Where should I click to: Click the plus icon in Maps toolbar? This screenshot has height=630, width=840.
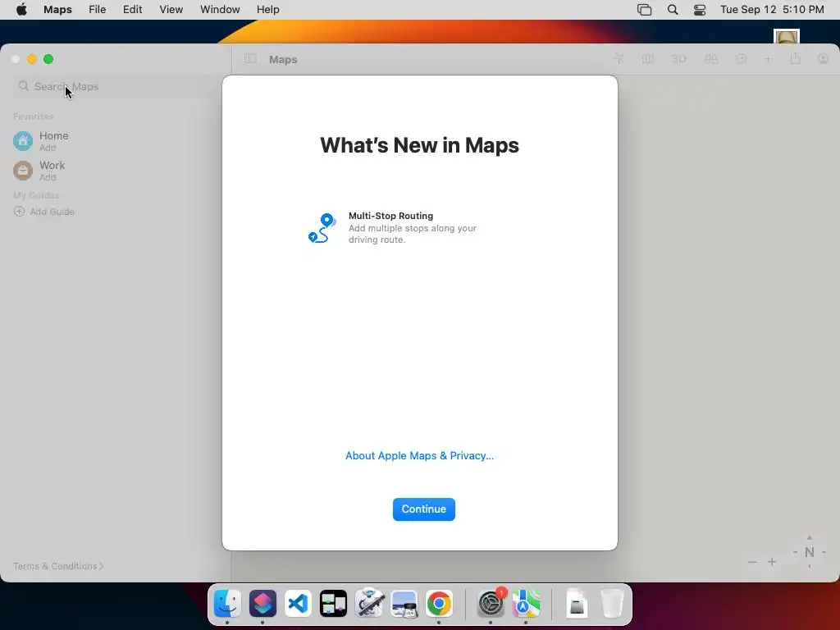(768, 59)
